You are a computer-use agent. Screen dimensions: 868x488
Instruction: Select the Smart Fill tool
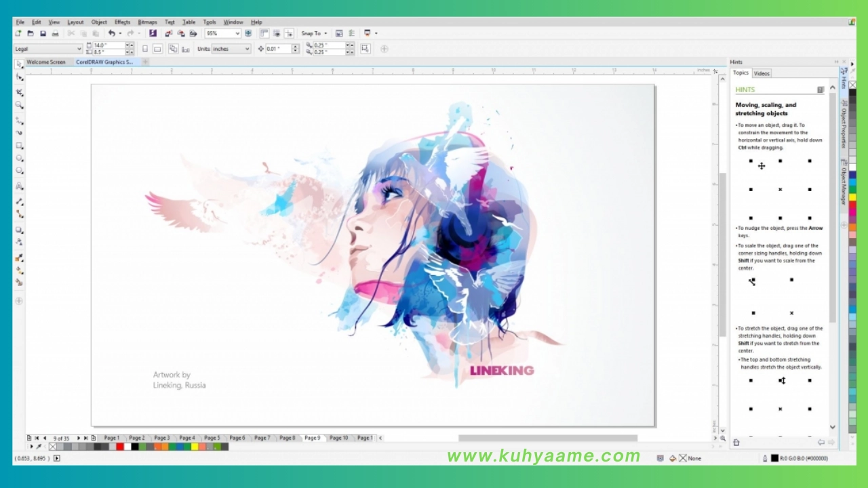click(x=19, y=283)
